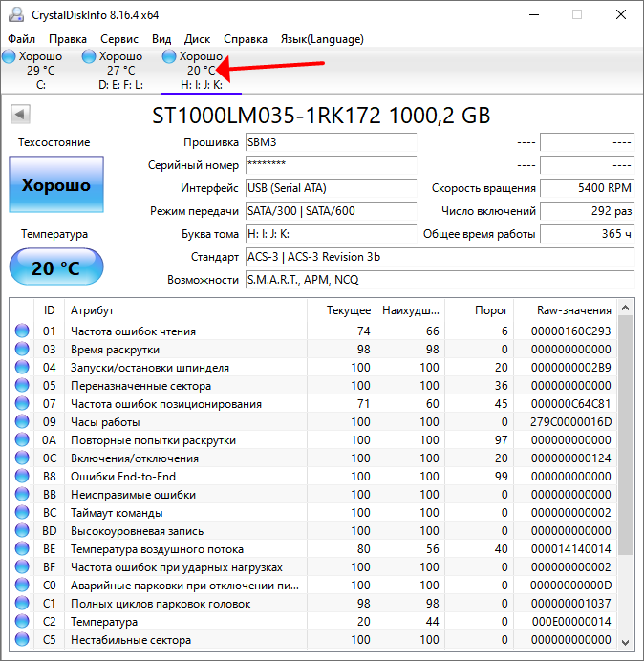
Task: Click the Стандарт field ACS-3
Action: [x=440, y=257]
